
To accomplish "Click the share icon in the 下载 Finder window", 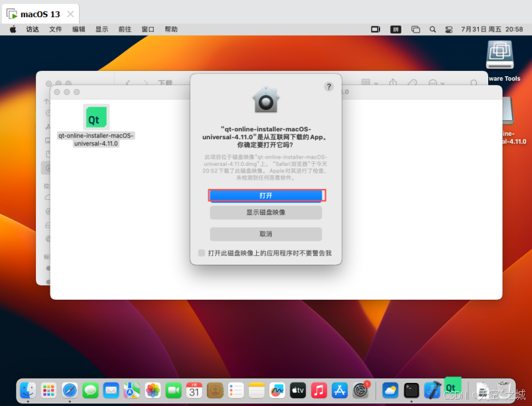I will click(x=393, y=82).
